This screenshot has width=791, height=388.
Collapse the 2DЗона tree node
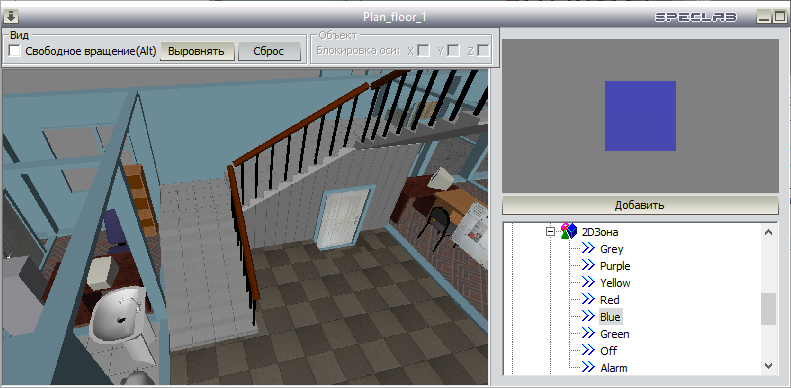550,232
